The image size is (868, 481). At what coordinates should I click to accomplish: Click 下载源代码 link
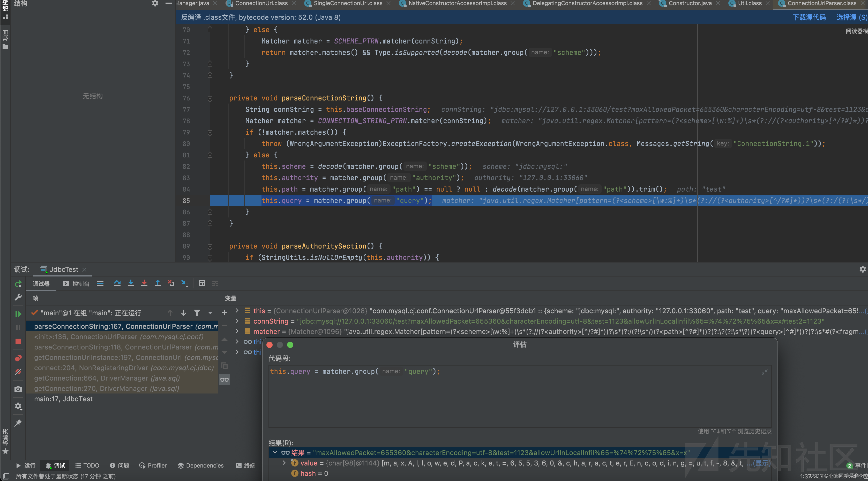(x=809, y=17)
